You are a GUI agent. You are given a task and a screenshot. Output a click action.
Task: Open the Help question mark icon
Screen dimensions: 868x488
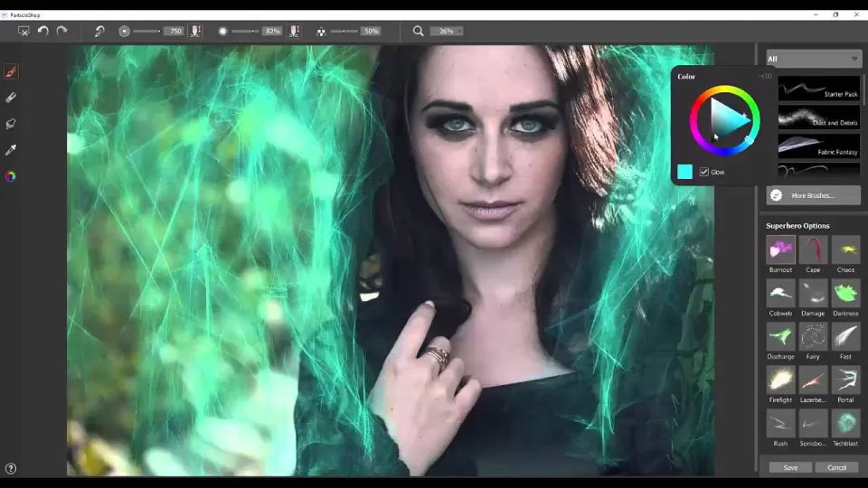11,469
